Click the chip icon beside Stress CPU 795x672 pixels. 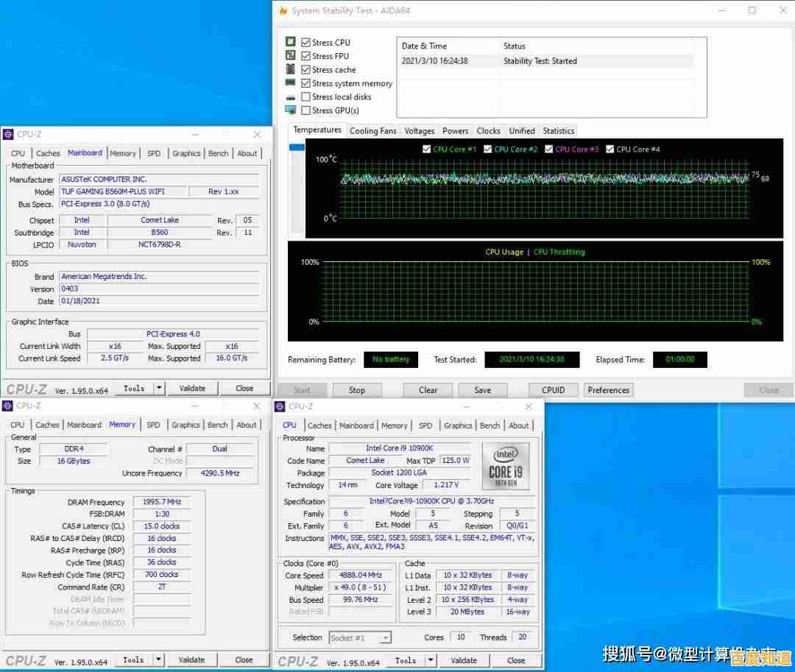291,42
